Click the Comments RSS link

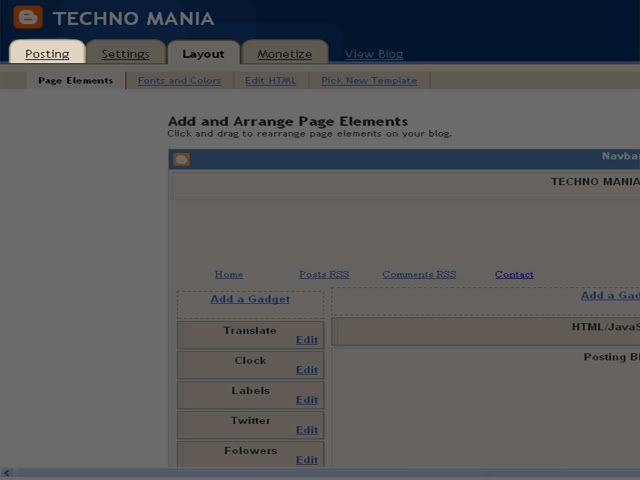(418, 274)
